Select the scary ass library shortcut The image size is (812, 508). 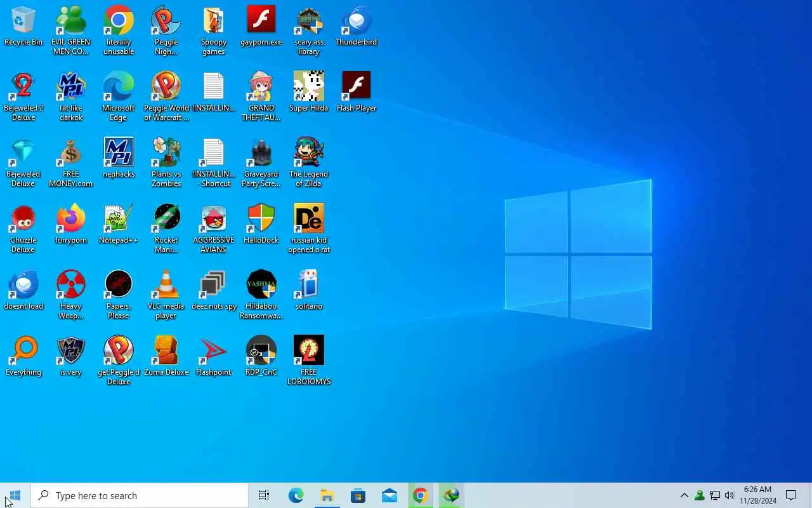309,31
